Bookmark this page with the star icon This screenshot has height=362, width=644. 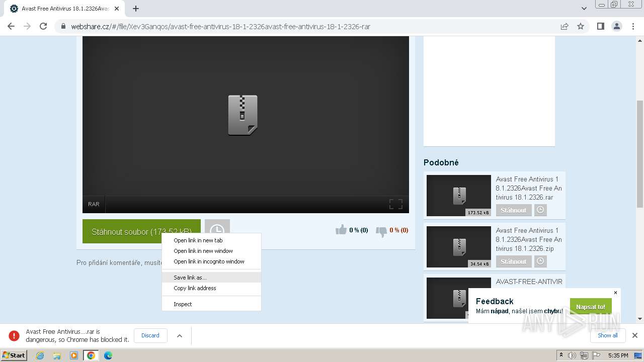point(581,26)
